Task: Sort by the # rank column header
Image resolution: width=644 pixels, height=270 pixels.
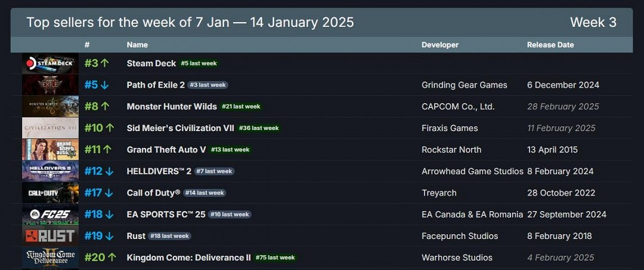Action: 86,45
